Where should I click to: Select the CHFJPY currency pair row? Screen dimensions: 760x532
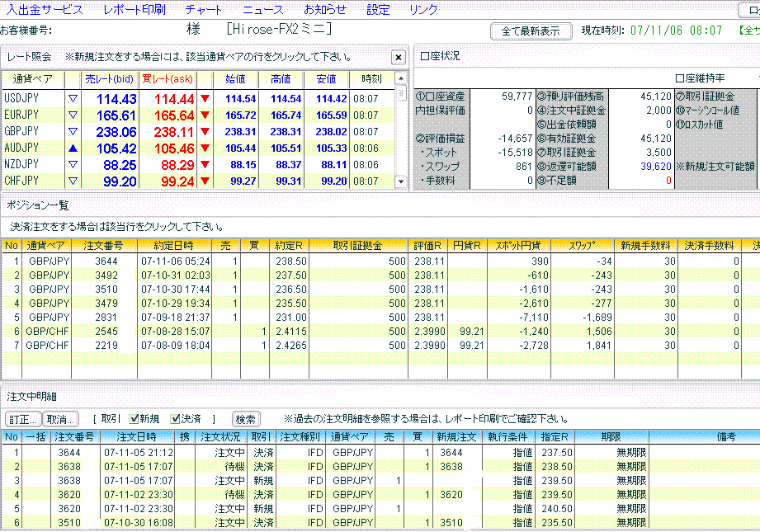pos(199,181)
